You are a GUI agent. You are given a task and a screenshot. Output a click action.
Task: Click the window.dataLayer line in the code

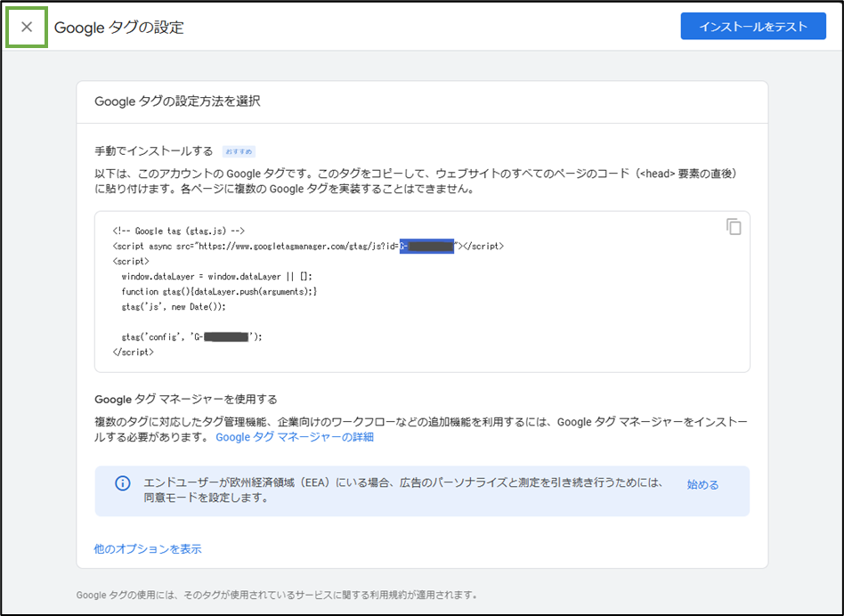216,277
